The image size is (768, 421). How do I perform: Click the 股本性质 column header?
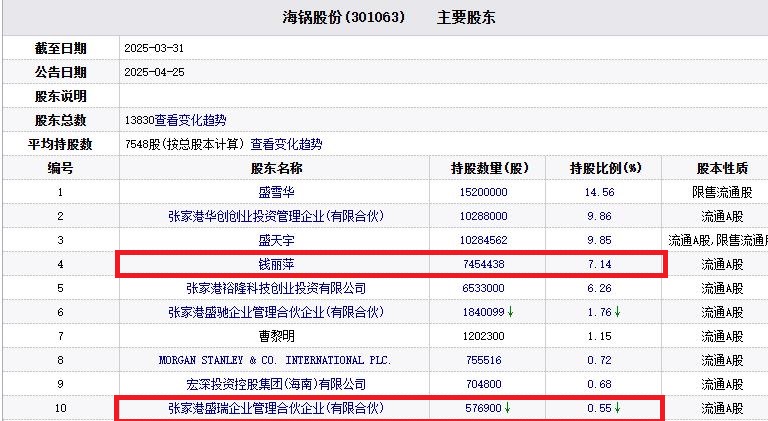[722, 168]
